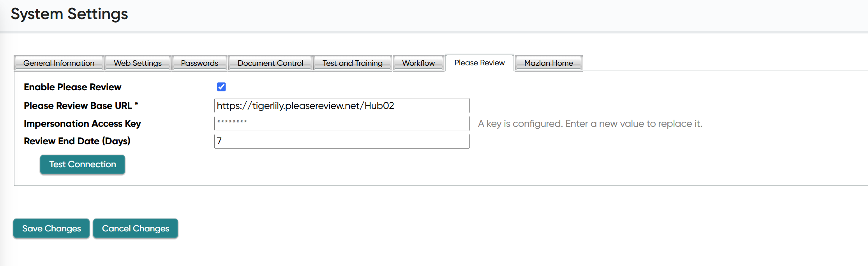Open the Test and Training tab
Viewport: 868px width, 266px height.
coord(353,63)
